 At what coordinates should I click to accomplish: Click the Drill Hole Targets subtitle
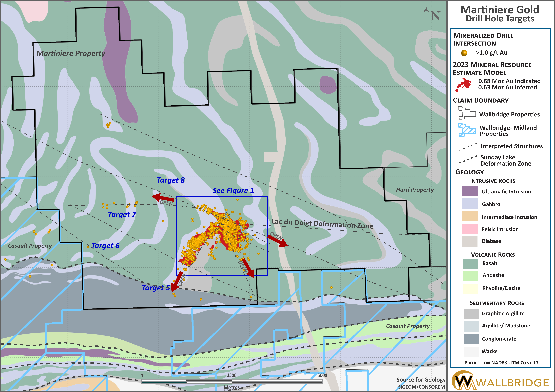click(500, 19)
